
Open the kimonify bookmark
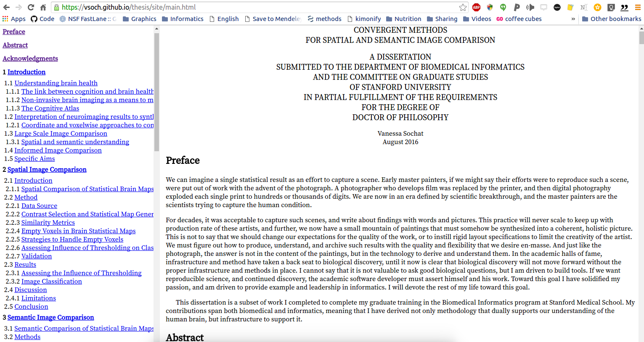(364, 19)
